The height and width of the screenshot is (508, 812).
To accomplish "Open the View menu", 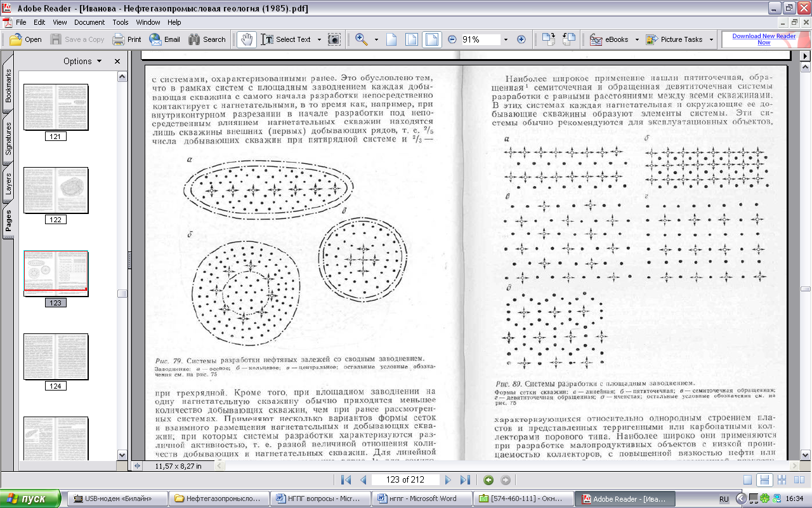I will (x=60, y=22).
